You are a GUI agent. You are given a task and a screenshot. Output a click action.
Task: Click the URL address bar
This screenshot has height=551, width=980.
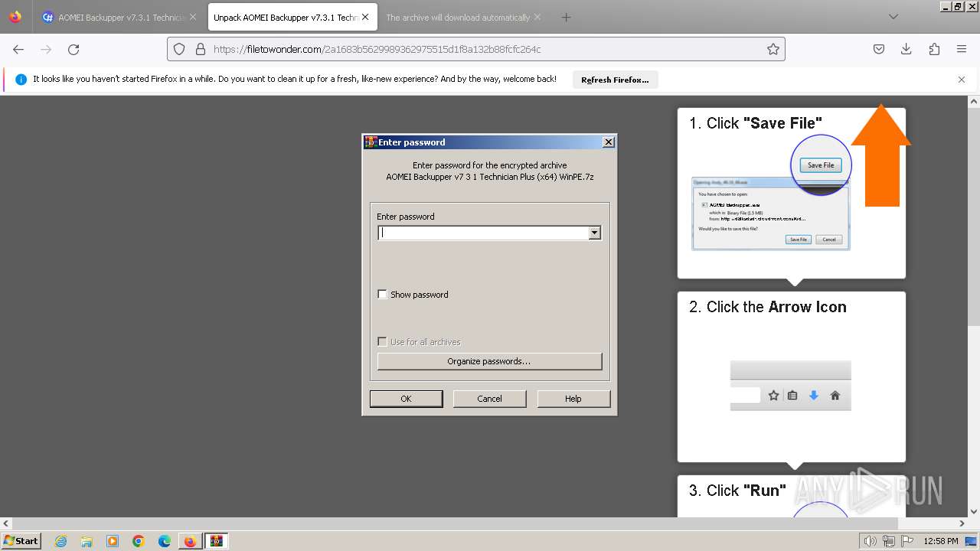pos(475,49)
